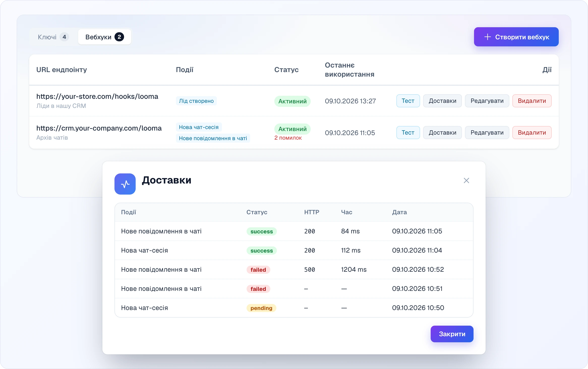Viewport: 588px width, 369px height.
Task: Click Видалити for crm.your-company.com webhook
Action: tap(532, 133)
